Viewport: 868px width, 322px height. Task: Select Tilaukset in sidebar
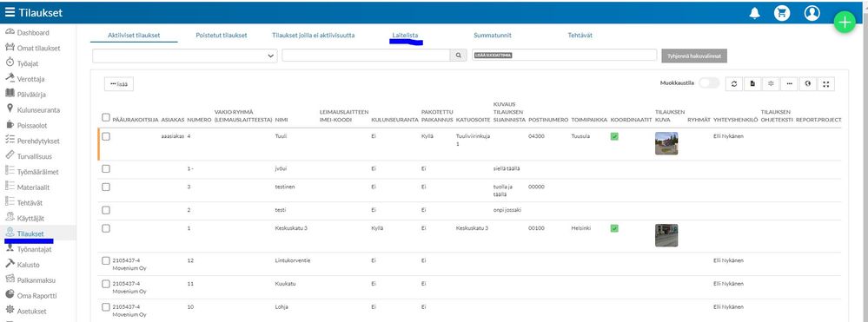click(30, 233)
